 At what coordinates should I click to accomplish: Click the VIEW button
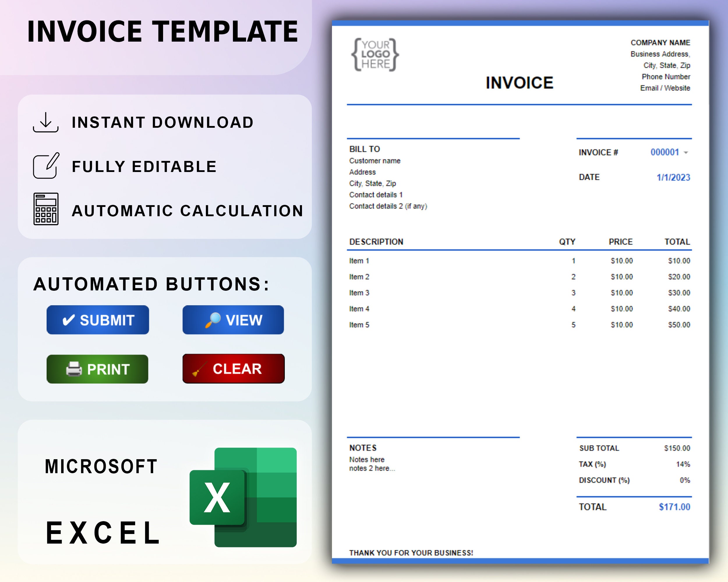233,319
